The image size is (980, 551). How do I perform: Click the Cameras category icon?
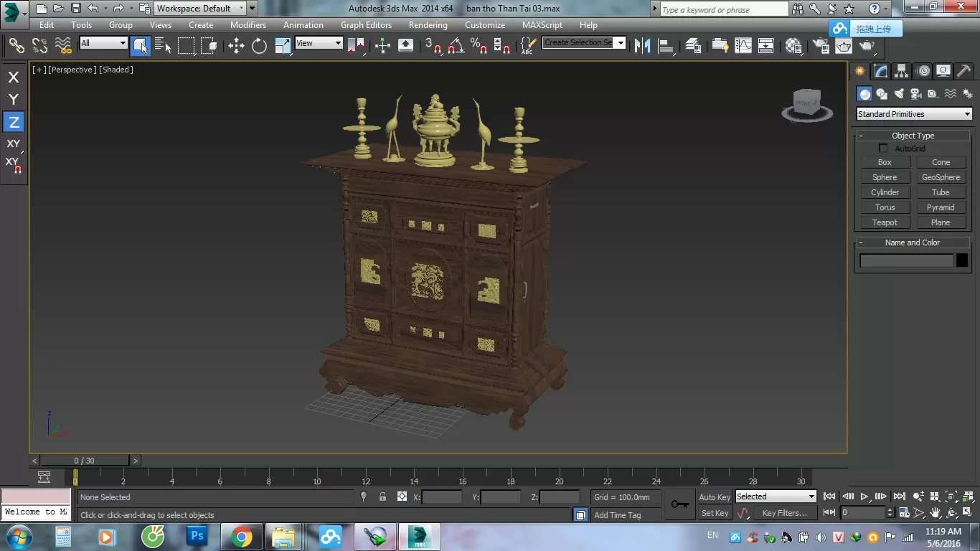(x=916, y=94)
